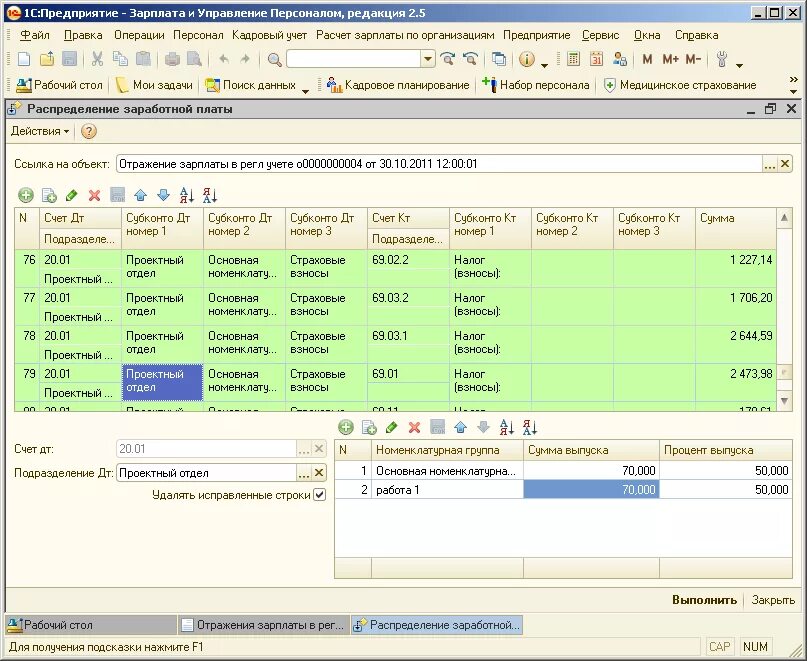Open dropdown arrow next to wrench icon
Screen dimensions: 807x661
coord(740,65)
